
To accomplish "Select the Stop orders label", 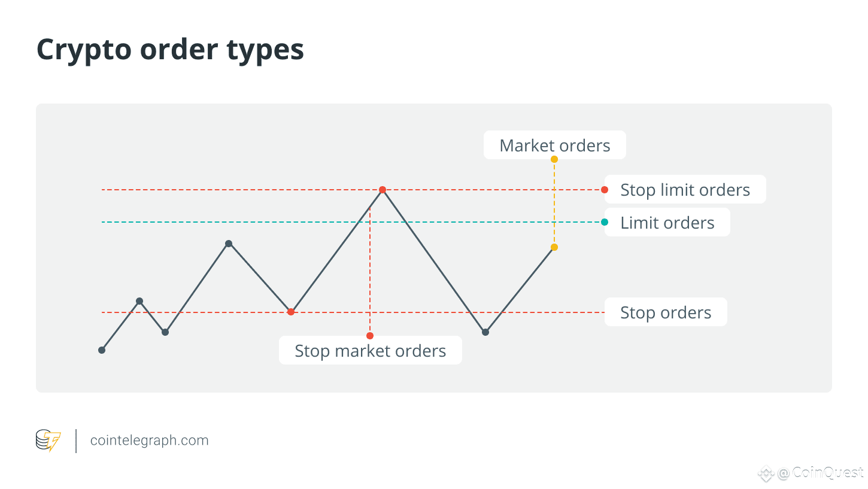I will (666, 312).
